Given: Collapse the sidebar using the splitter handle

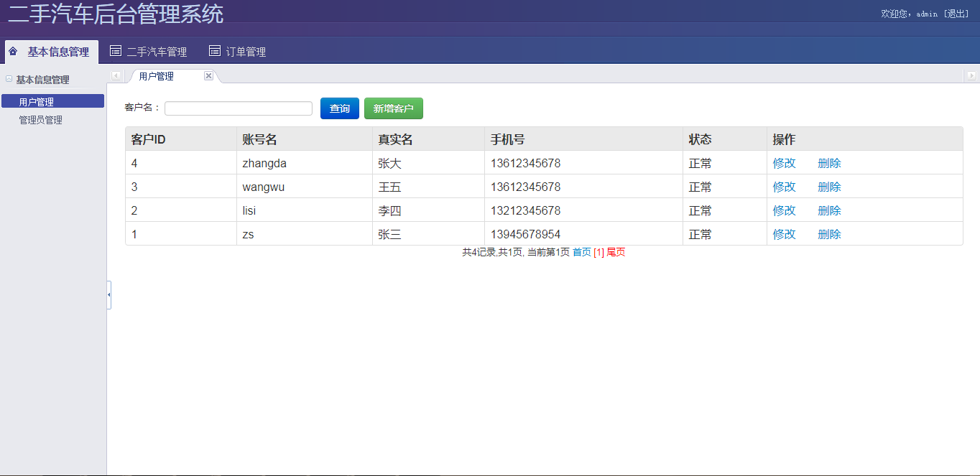Looking at the screenshot, I should click(108, 294).
